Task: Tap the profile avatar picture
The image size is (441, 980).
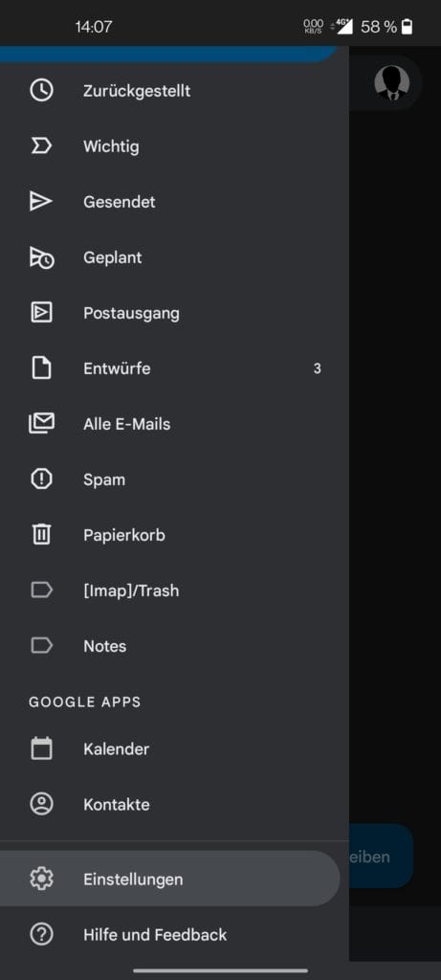Action: [391, 82]
